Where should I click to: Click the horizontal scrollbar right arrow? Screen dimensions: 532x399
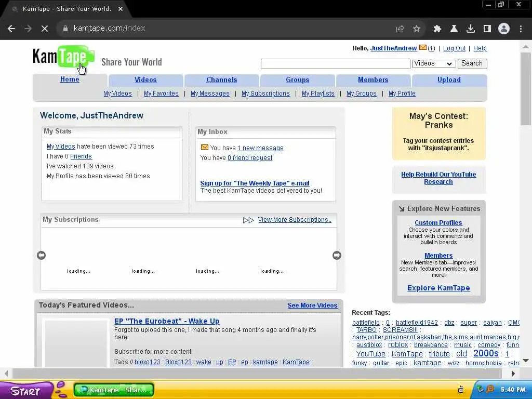tap(513, 374)
